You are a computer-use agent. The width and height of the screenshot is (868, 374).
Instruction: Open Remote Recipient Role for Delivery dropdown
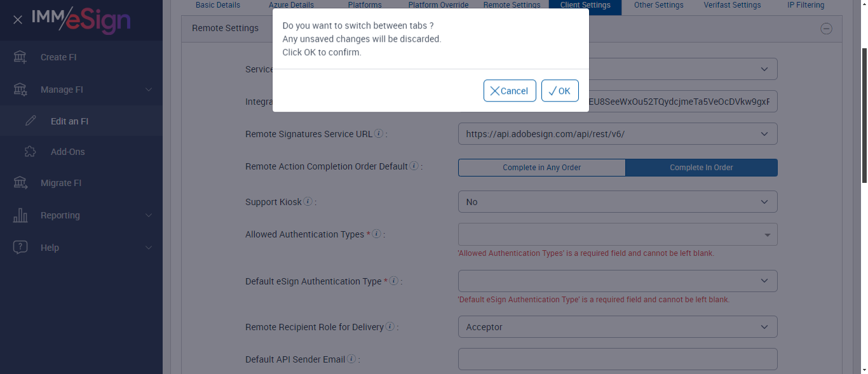coord(617,327)
